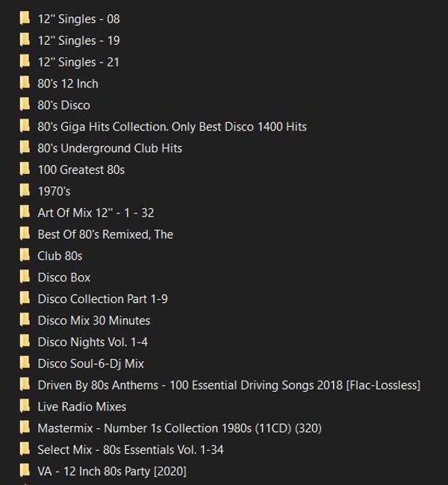Screen dimensions: 448x485
Task: Select VA - 12 Inch 80s Party [2020]
Action: (x=112, y=472)
